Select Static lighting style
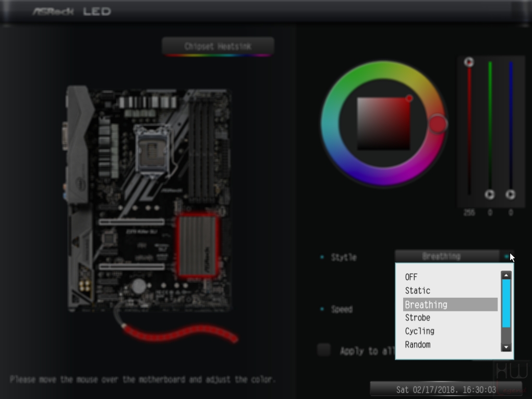This screenshot has height=399, width=532. pos(418,291)
